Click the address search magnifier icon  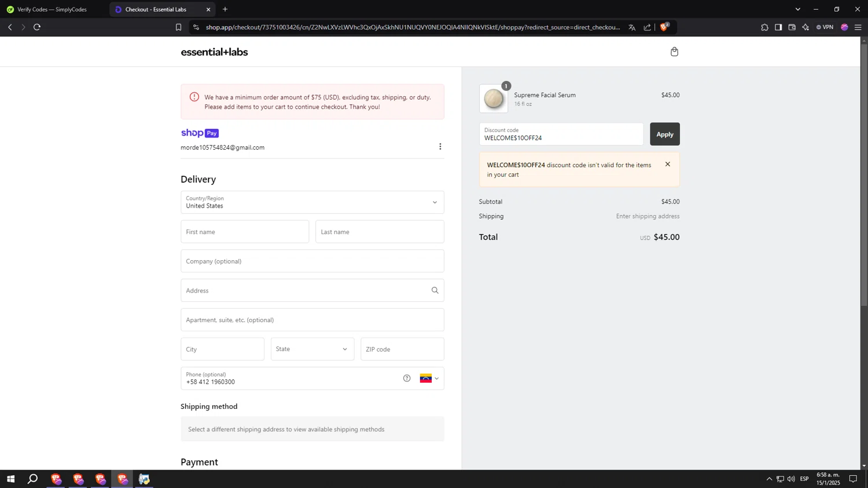435,290
